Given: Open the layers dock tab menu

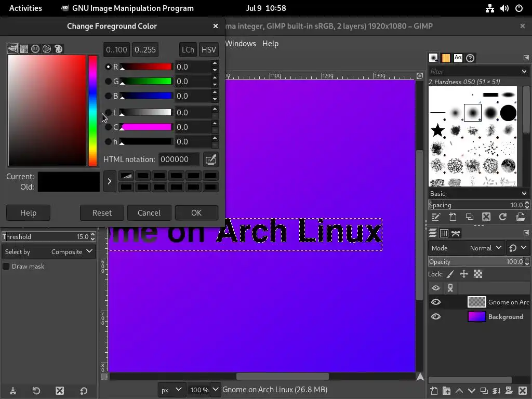Looking at the screenshot, I should (x=526, y=233).
